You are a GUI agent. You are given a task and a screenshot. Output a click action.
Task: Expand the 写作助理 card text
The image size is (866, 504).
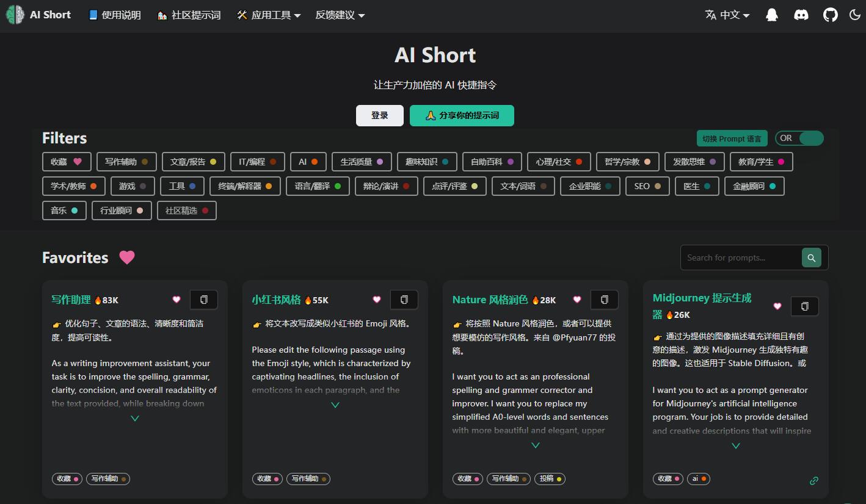(x=135, y=419)
